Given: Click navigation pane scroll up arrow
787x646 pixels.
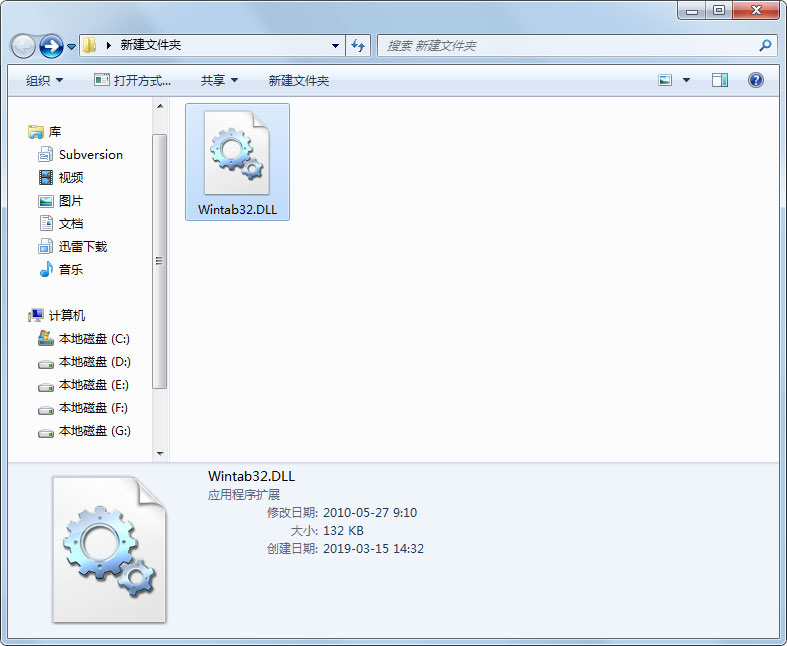Looking at the screenshot, I should [160, 106].
